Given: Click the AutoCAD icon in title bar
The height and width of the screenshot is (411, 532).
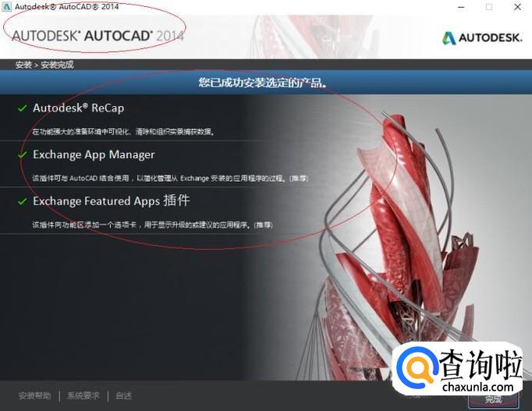Looking at the screenshot, I should 6,6.
